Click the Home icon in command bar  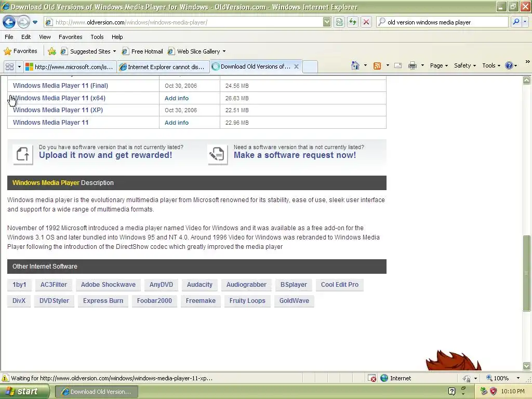click(355, 65)
